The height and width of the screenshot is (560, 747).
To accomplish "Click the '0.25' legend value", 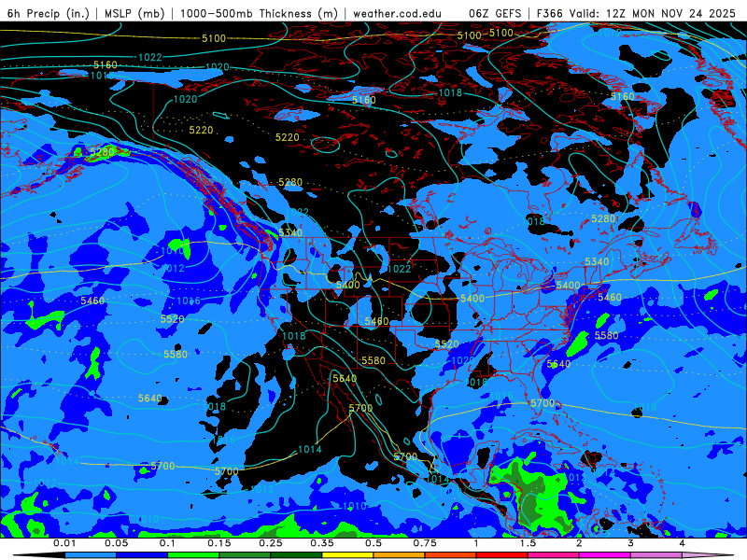I will tap(271, 543).
